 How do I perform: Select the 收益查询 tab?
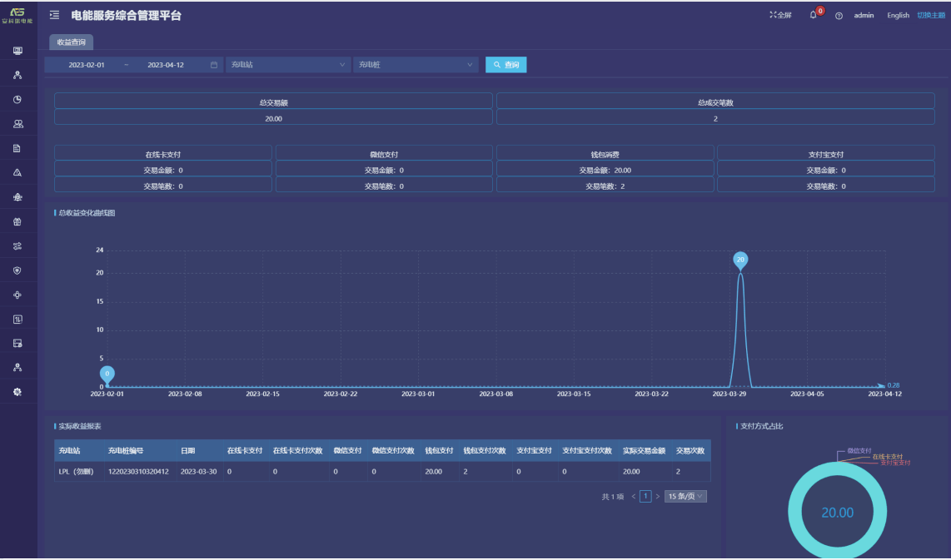tap(71, 42)
